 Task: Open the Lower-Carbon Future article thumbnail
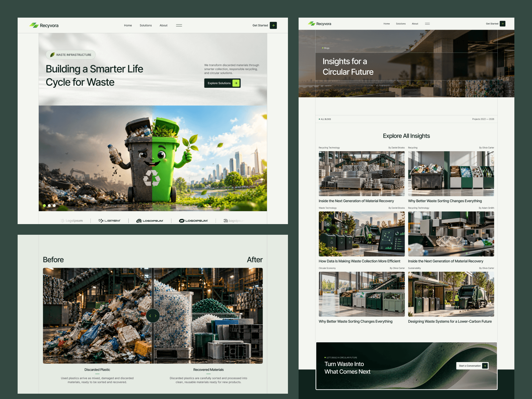click(451, 294)
